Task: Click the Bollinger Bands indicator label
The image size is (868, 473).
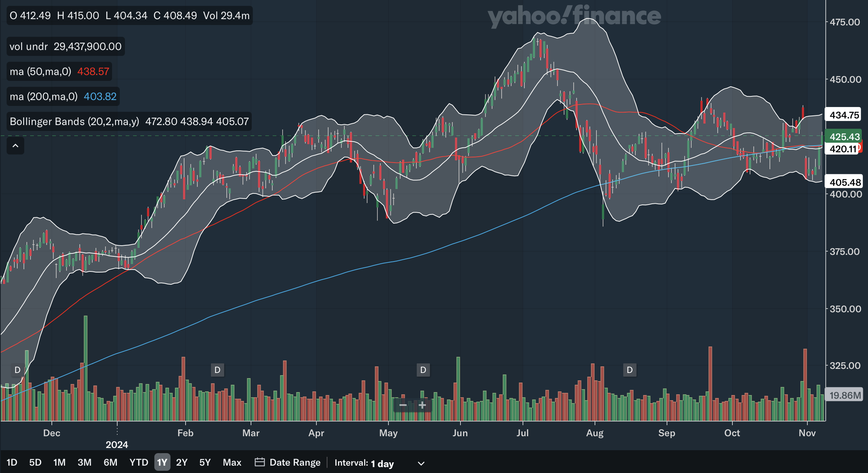Action: [x=74, y=121]
